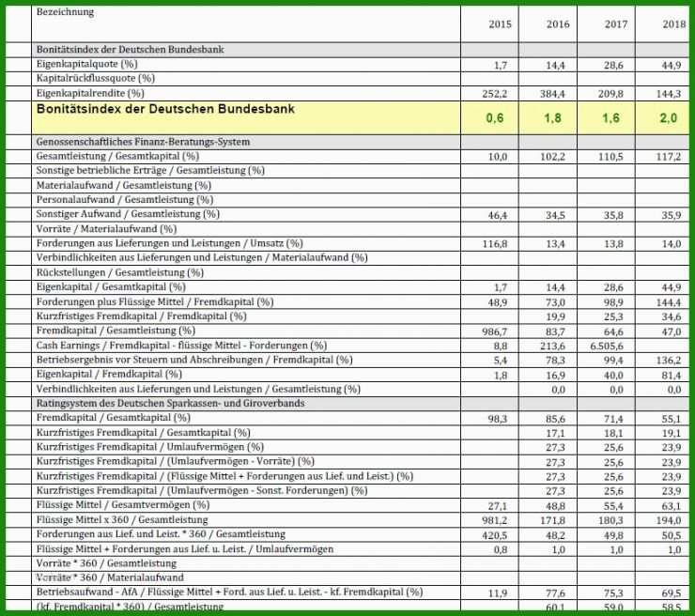Click the 'Eigenkapitalquote (%)' row label

(86, 64)
